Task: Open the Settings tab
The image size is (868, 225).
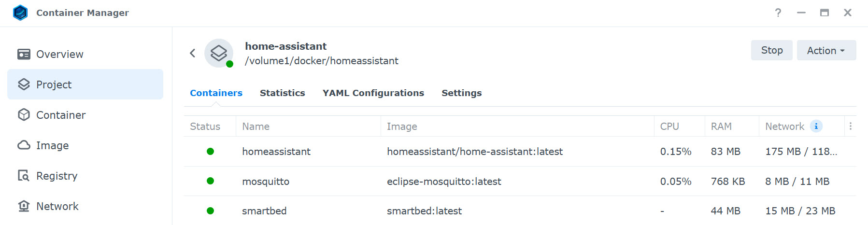Action: coord(462,93)
